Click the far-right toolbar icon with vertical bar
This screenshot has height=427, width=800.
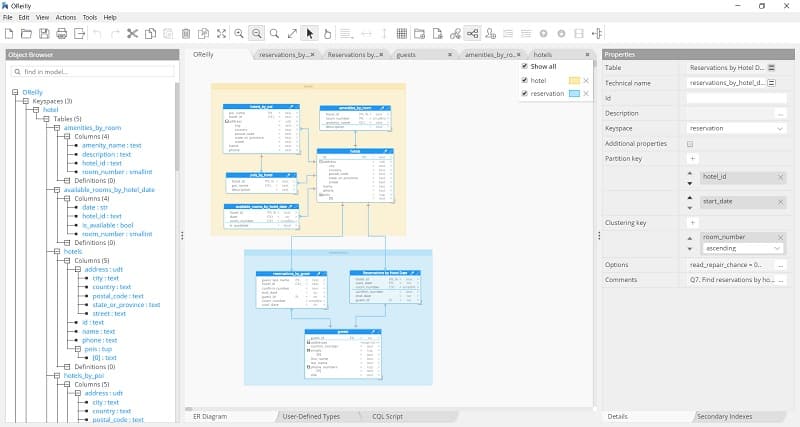[597, 34]
